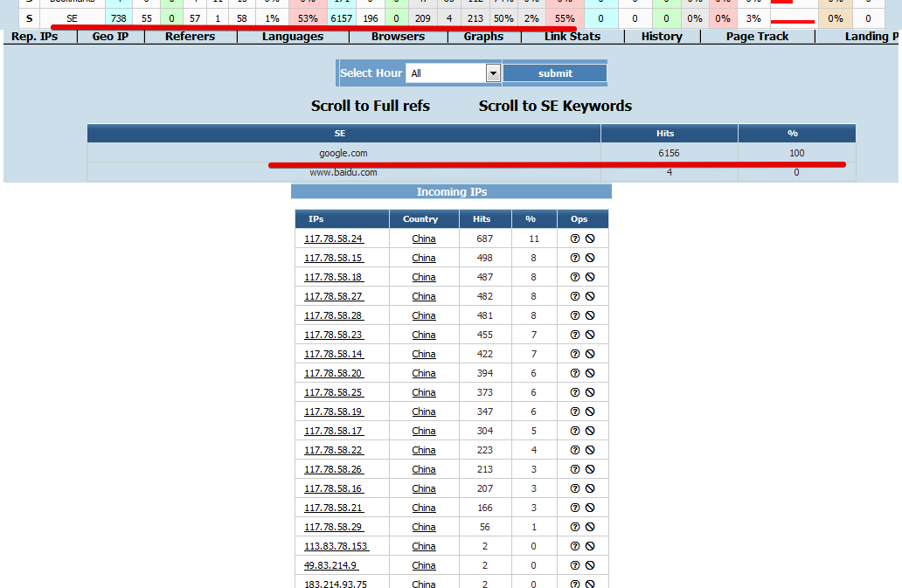Open the IP link 117.78.58.24

tap(334, 239)
